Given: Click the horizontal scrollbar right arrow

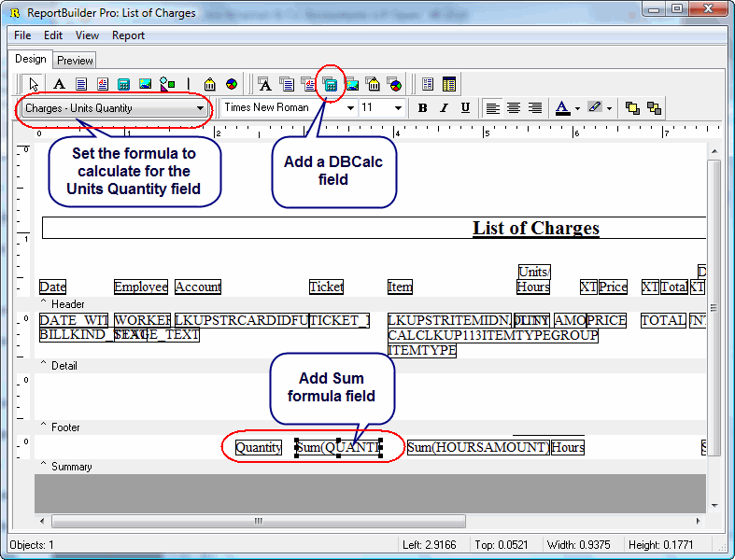Looking at the screenshot, I should [x=700, y=521].
